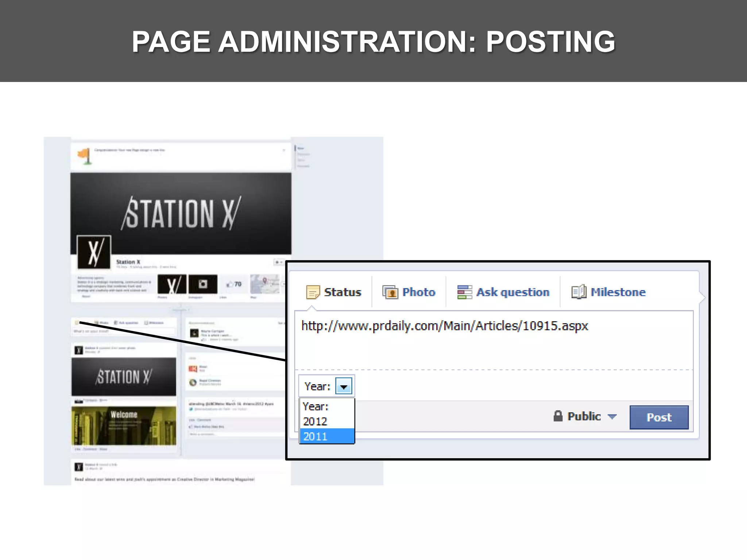This screenshot has width=747, height=560.
Task: Open the Public audience selector
Action: coord(585,416)
